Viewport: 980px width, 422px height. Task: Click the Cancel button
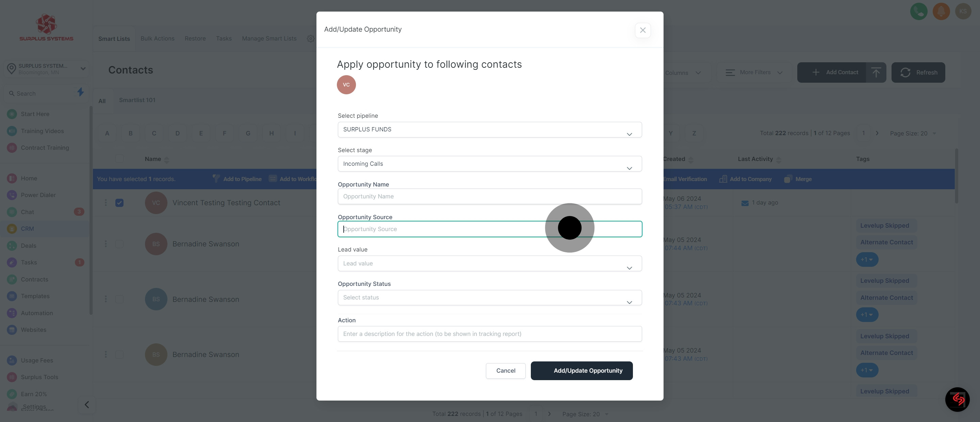(505, 371)
